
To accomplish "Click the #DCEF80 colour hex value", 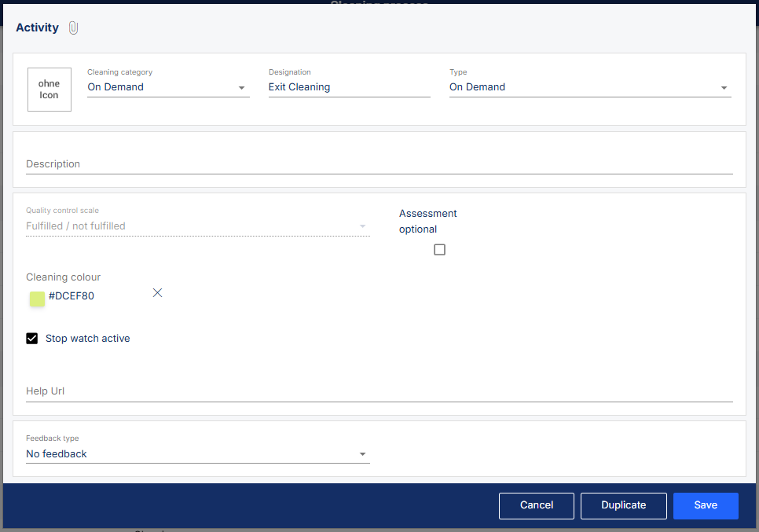I will click(71, 296).
